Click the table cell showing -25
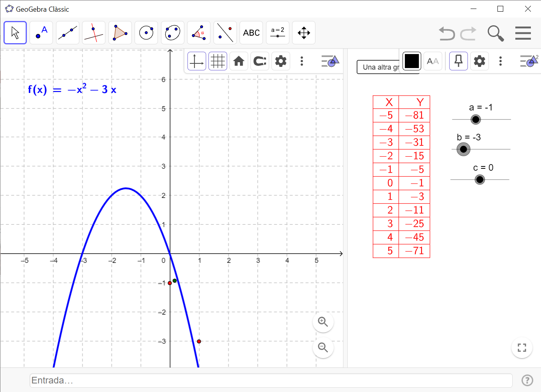Image resolution: width=541 pixels, height=392 pixels. tap(415, 224)
